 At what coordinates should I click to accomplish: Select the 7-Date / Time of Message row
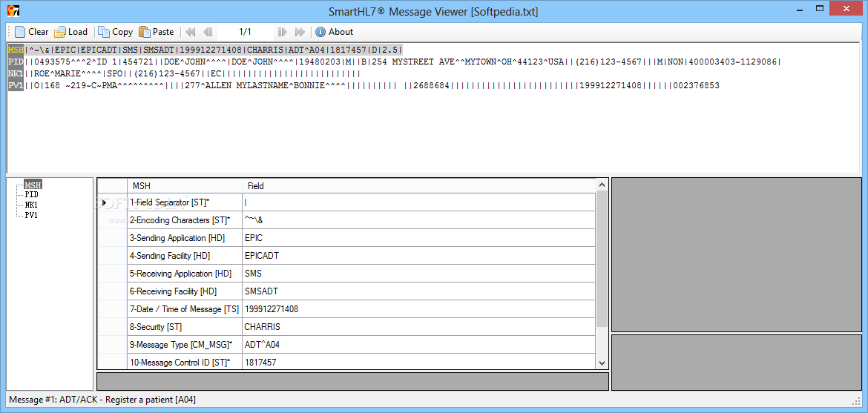point(346,309)
